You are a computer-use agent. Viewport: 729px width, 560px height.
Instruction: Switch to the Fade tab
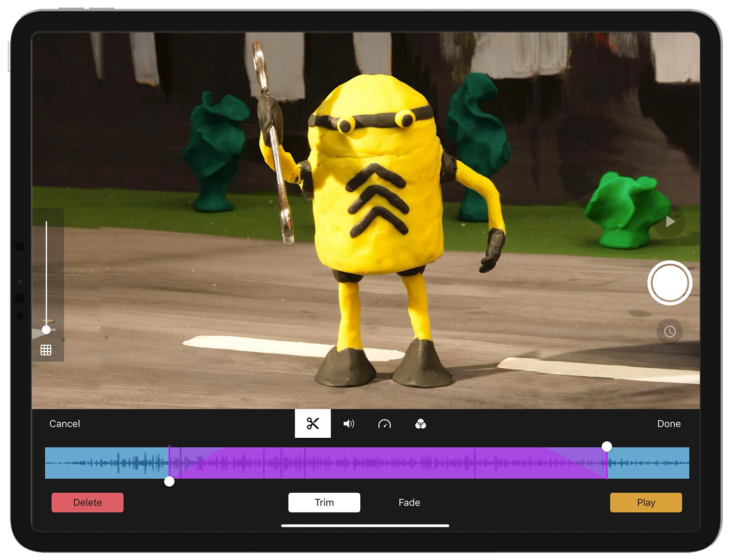click(409, 503)
